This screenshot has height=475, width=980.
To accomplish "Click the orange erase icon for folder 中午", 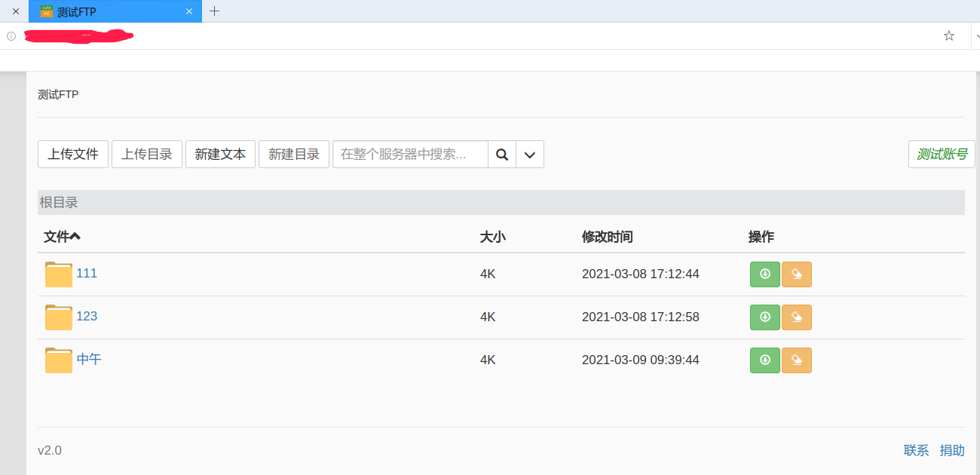I will (x=797, y=360).
